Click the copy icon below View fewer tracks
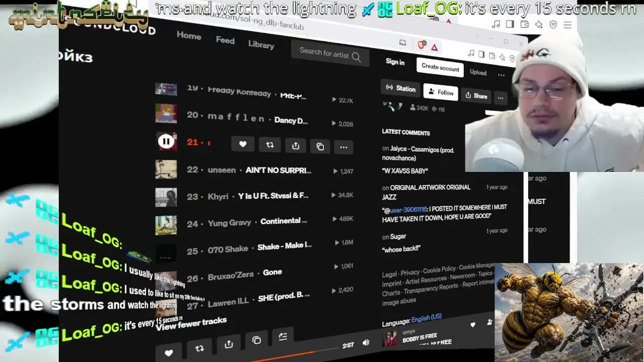Viewport: 644px width, 362px height. point(257,340)
